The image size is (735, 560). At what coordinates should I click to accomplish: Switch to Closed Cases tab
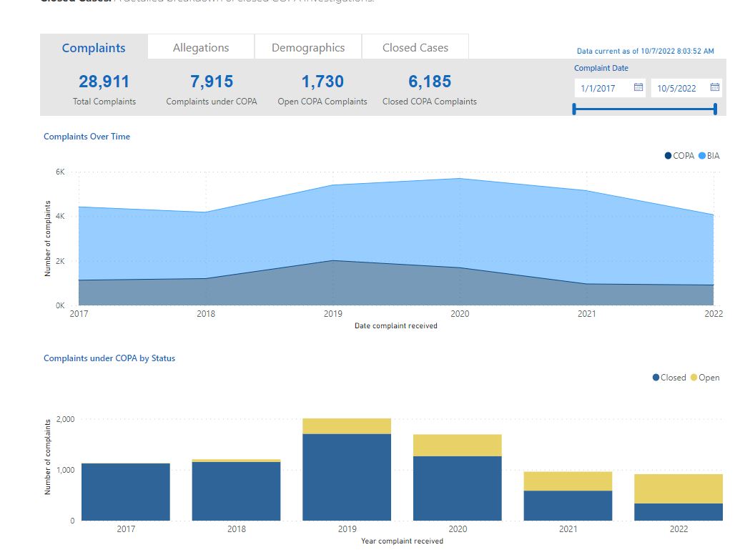415,47
